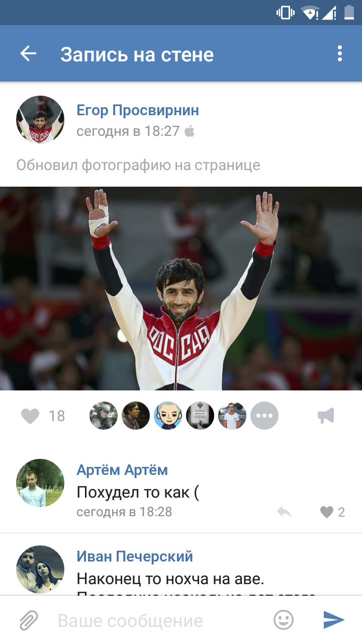Tap the cartoon-face liker avatar
Image resolution: width=362 pixels, height=644 pixels.
[x=168, y=416]
